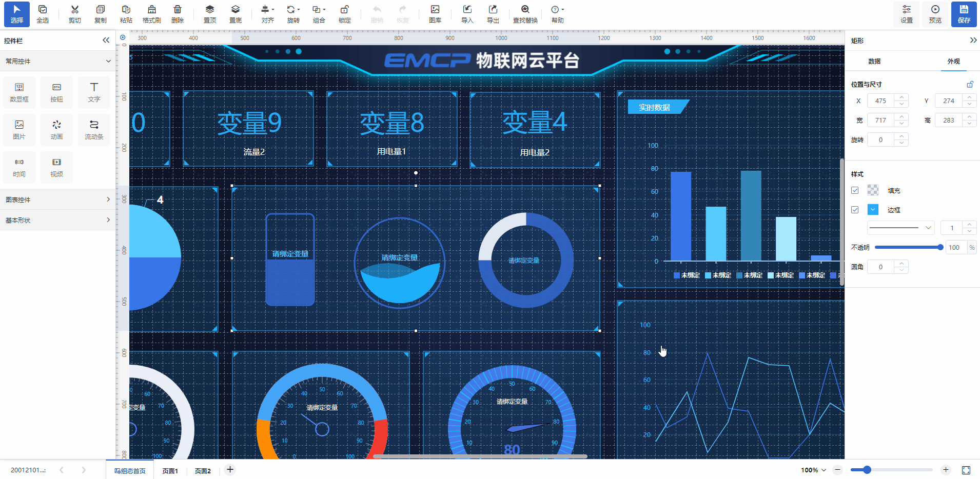Click the 全选 select-all icon

click(x=43, y=14)
